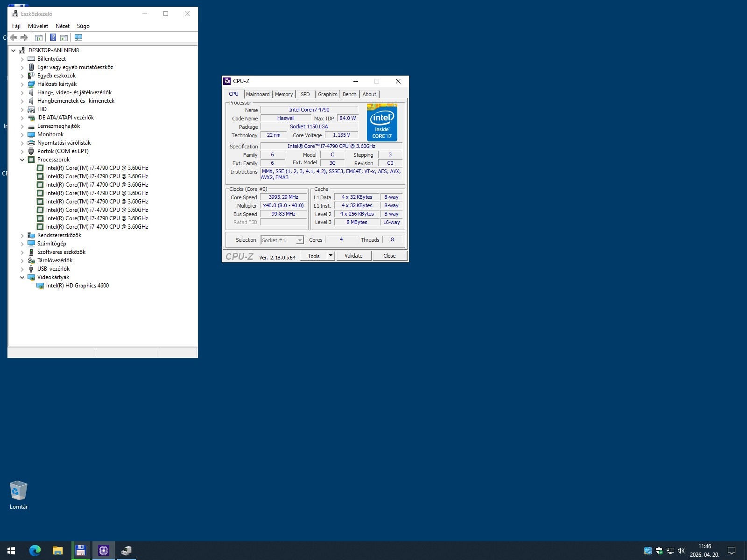Screen dimensions: 747x560
Task: Toggle the action pane toolbar icon
Action: pyautogui.click(x=64, y=37)
